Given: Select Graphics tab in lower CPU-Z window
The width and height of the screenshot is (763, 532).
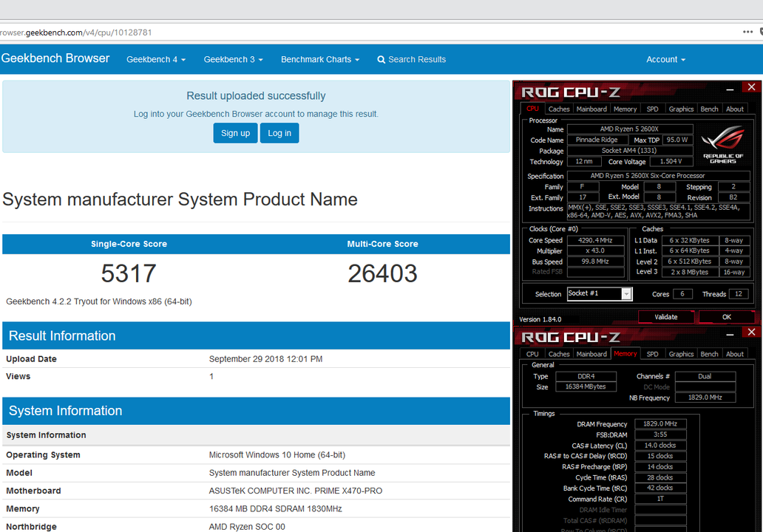Looking at the screenshot, I should click(681, 355).
